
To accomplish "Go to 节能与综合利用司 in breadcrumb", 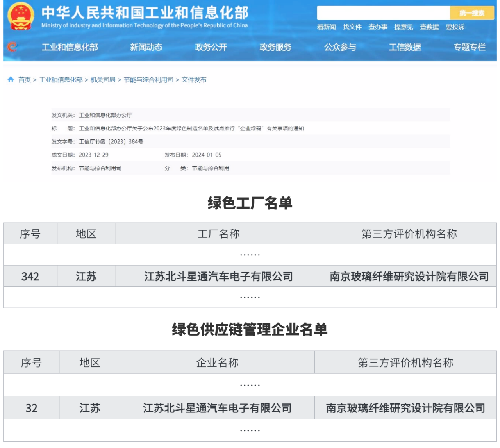I will pyautogui.click(x=148, y=80).
